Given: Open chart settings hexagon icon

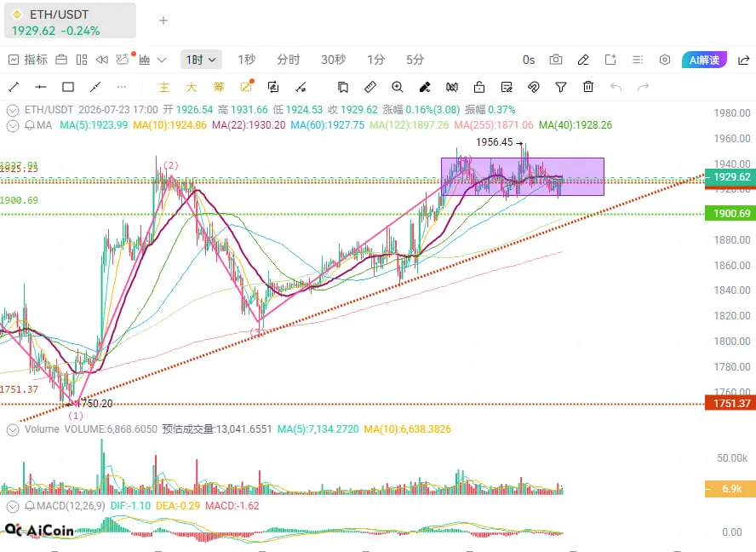Looking at the screenshot, I should [x=665, y=60].
